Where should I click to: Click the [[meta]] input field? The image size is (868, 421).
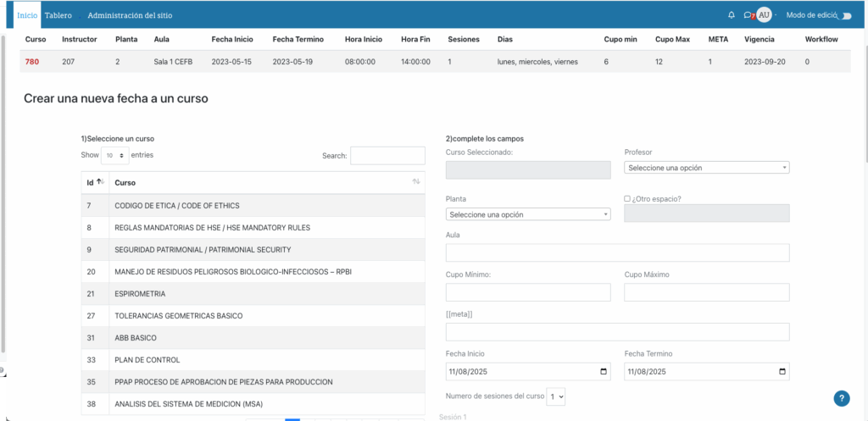[x=617, y=332]
